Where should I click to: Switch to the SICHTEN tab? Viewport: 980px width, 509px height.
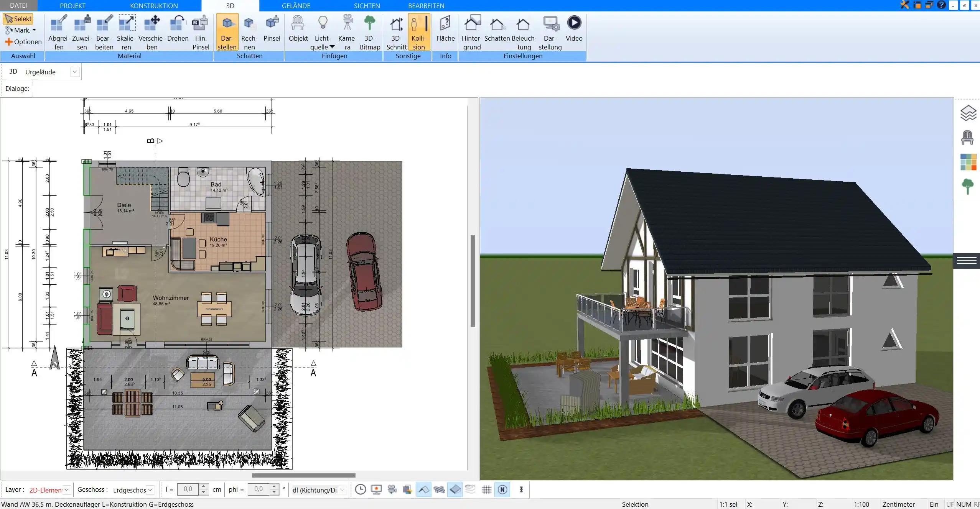point(367,5)
